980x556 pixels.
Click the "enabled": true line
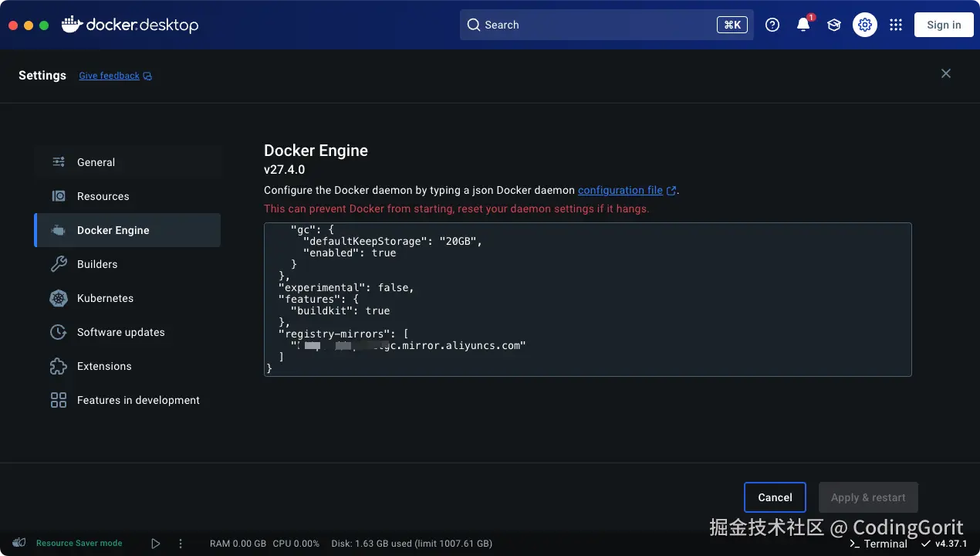click(x=350, y=253)
